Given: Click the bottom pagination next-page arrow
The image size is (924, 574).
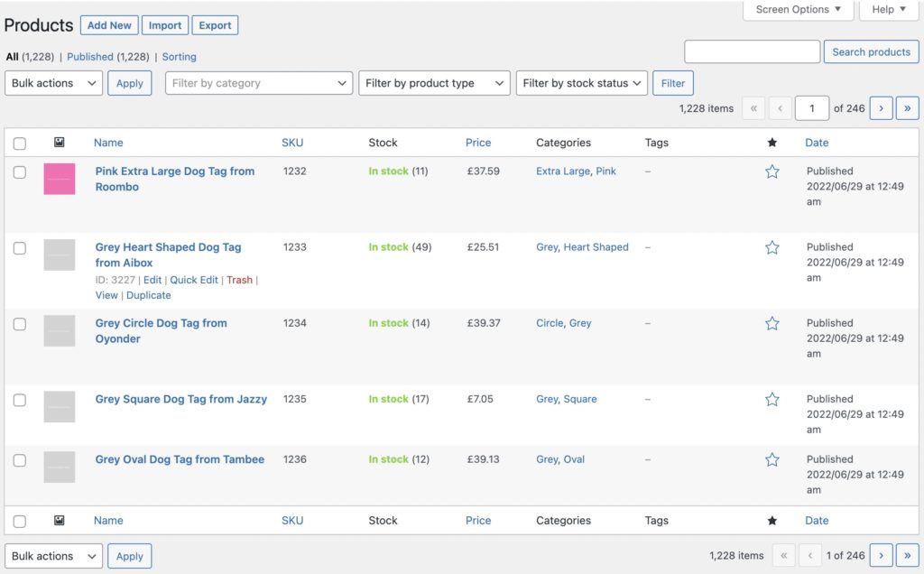Looking at the screenshot, I should point(881,555).
